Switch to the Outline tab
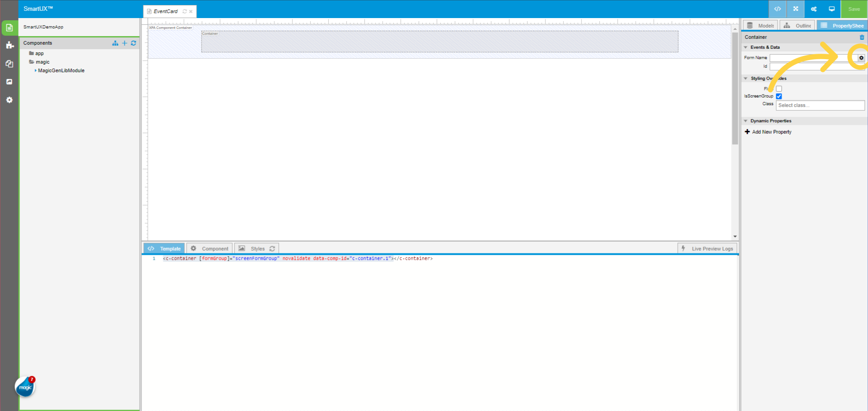The width and height of the screenshot is (868, 411). pyautogui.click(x=797, y=25)
